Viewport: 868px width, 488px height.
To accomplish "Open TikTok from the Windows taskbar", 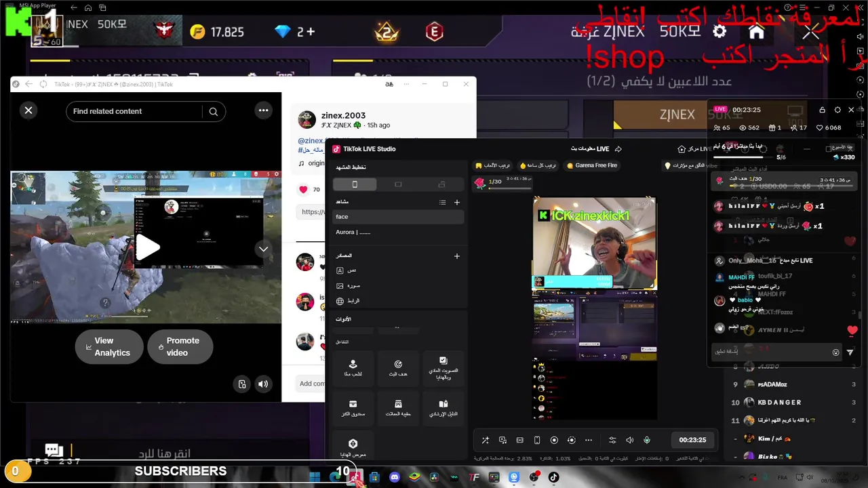I will [x=554, y=477].
